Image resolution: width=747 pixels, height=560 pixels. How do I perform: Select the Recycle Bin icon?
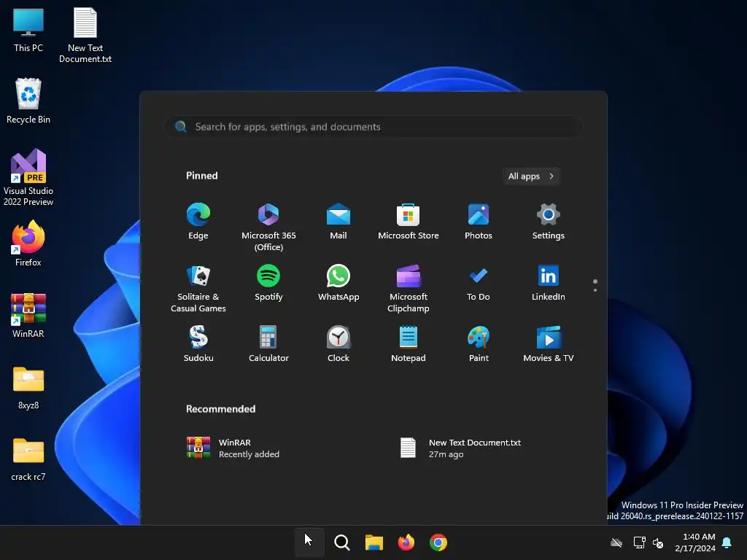click(x=28, y=101)
